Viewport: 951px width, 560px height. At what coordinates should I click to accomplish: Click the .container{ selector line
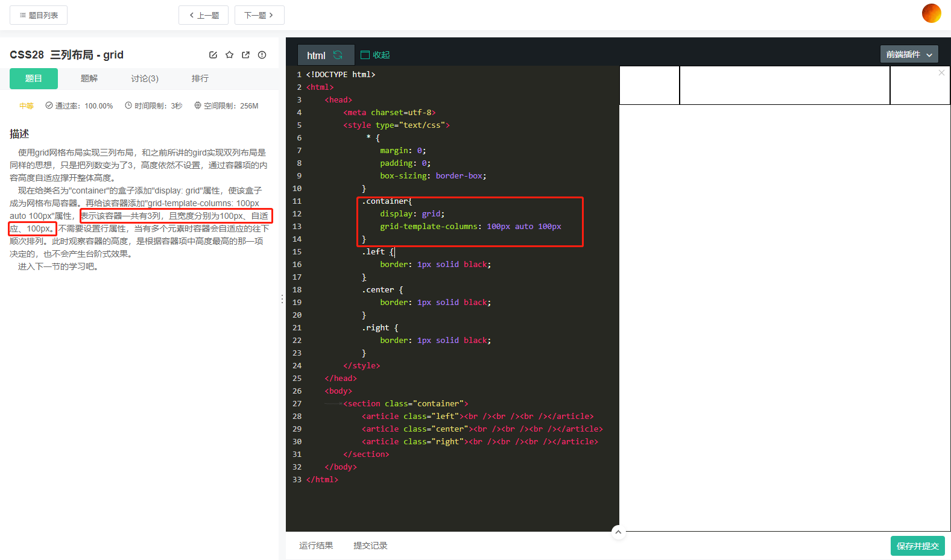(x=387, y=201)
